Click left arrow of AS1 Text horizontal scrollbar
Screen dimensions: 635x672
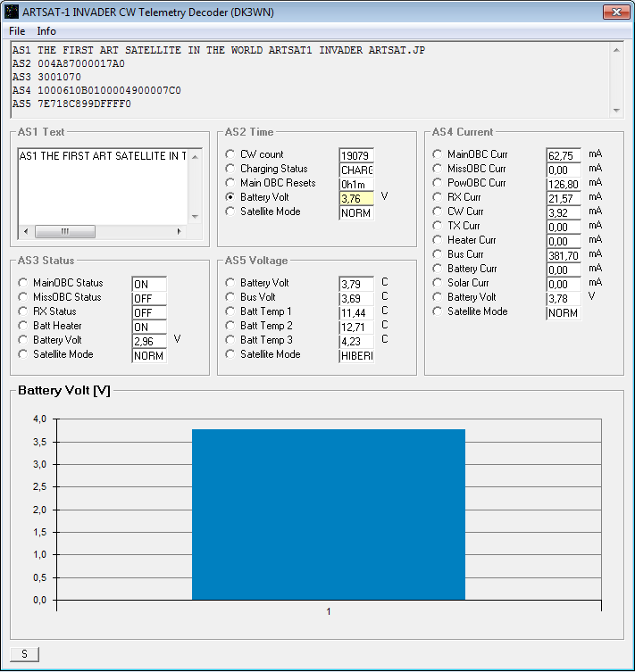pos(26,231)
